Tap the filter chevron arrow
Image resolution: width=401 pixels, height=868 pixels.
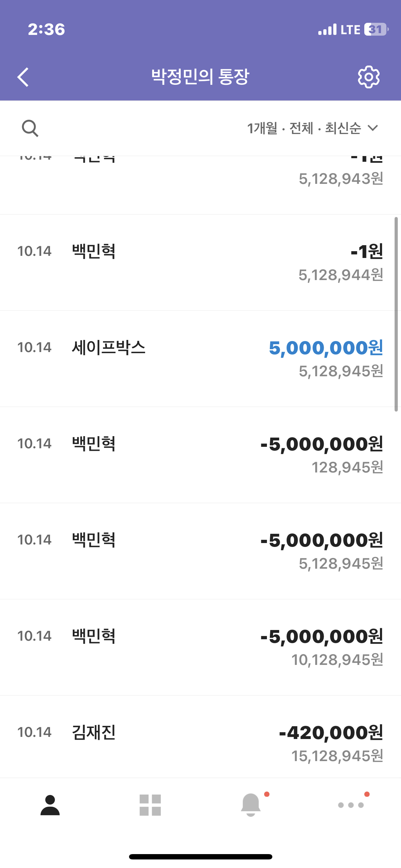pyautogui.click(x=373, y=128)
